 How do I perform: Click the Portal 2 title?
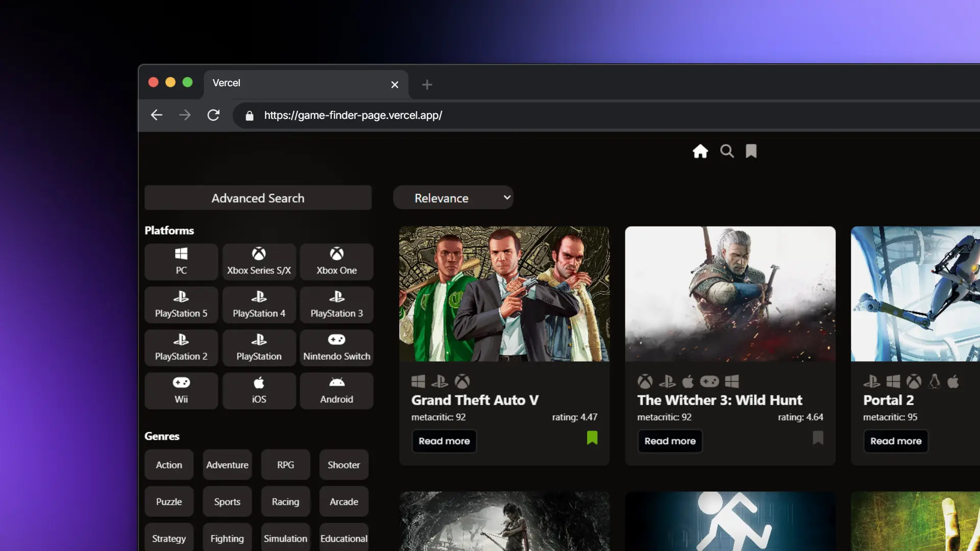(889, 400)
